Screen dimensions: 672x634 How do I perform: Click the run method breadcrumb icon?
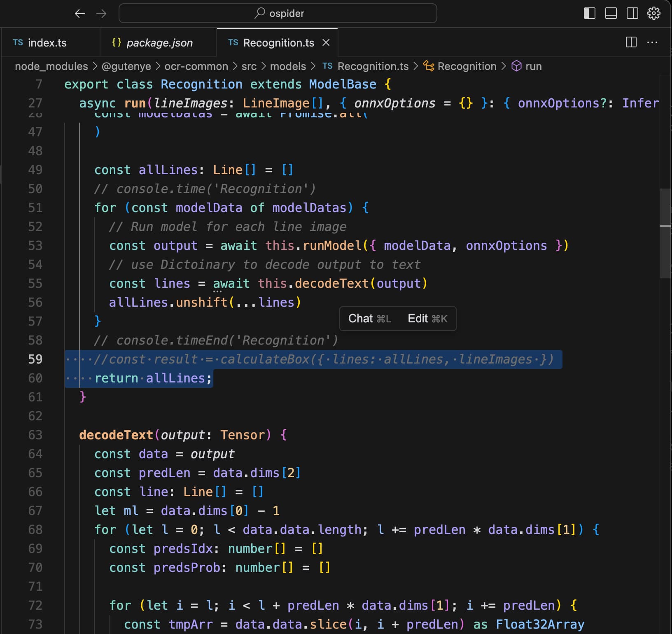pos(516,66)
